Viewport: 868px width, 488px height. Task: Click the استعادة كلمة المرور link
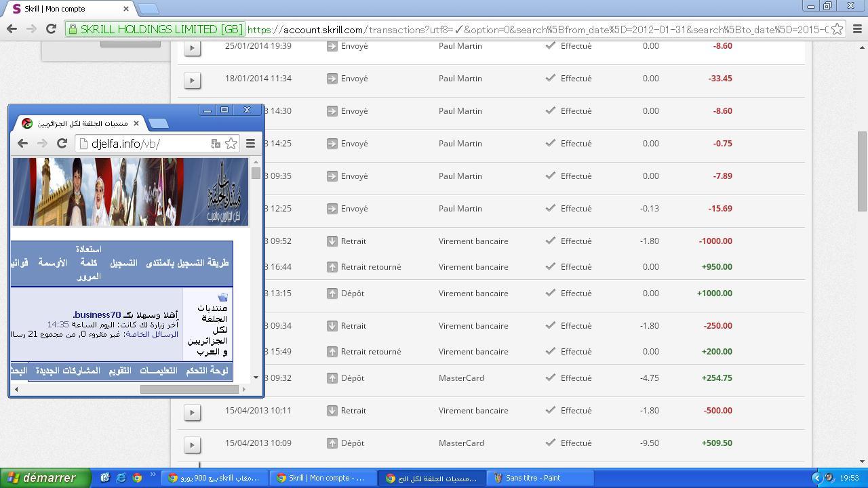coord(89,263)
